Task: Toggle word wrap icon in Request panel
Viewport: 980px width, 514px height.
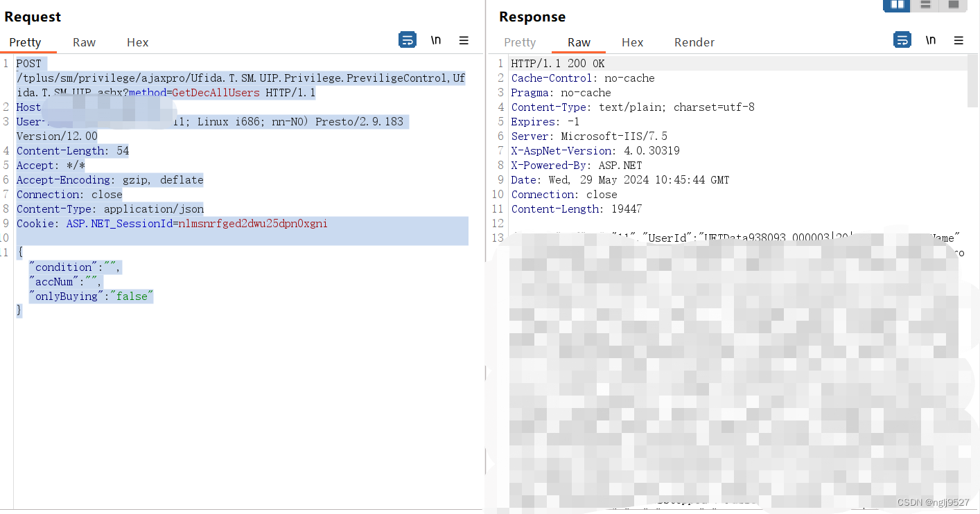Action: [x=408, y=40]
